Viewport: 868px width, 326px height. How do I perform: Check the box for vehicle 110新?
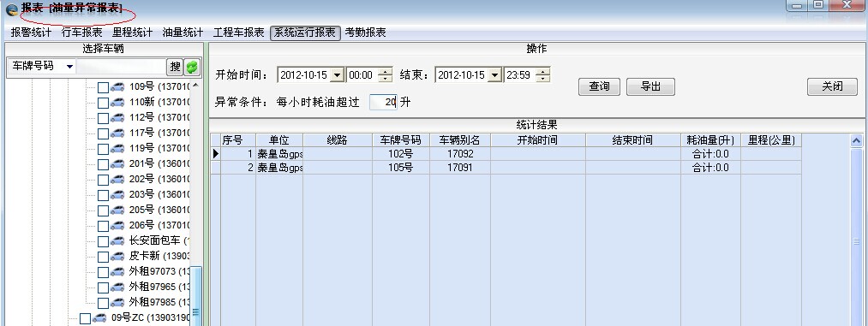tap(103, 103)
